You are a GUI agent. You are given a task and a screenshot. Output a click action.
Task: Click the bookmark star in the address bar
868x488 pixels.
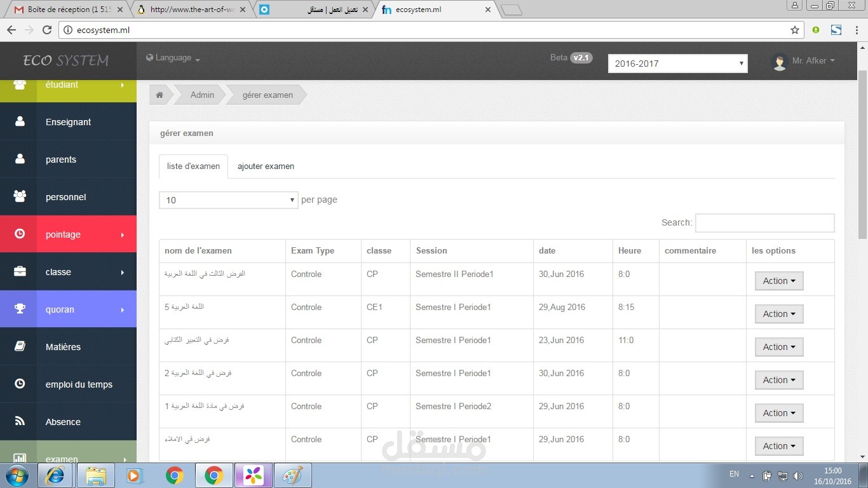pyautogui.click(x=795, y=29)
